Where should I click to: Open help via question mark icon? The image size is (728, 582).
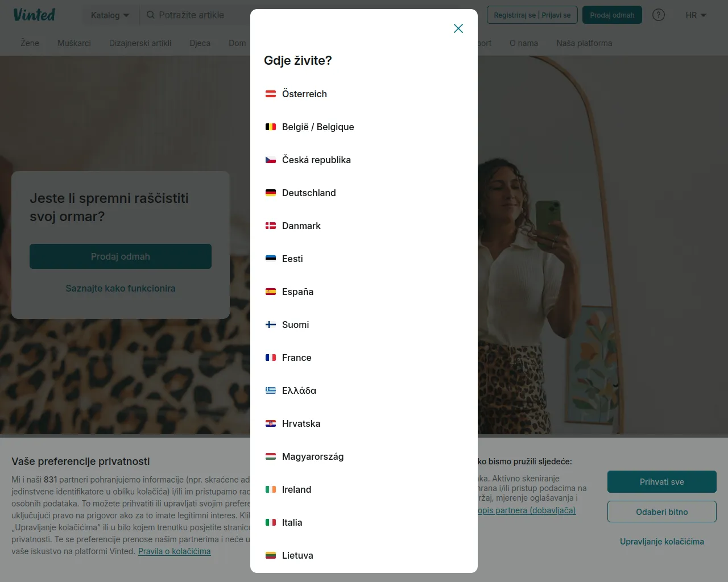click(x=659, y=15)
